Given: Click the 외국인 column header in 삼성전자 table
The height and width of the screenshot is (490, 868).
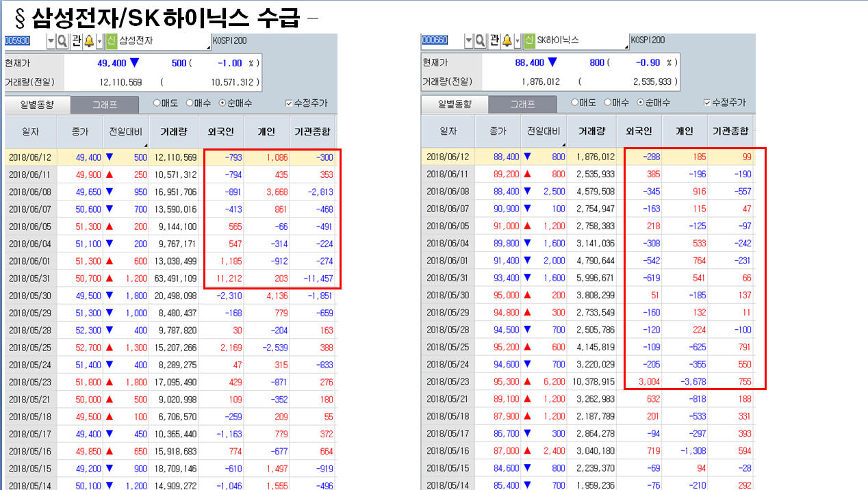Looking at the screenshot, I should (x=221, y=131).
